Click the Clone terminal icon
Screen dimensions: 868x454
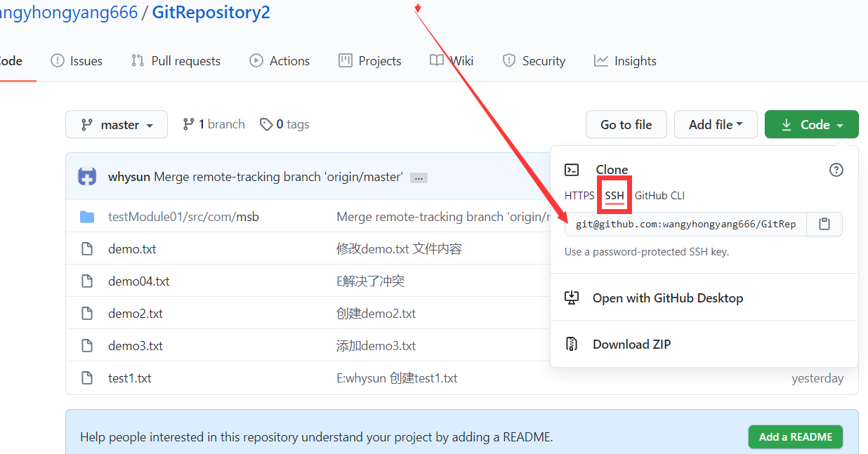(572, 170)
